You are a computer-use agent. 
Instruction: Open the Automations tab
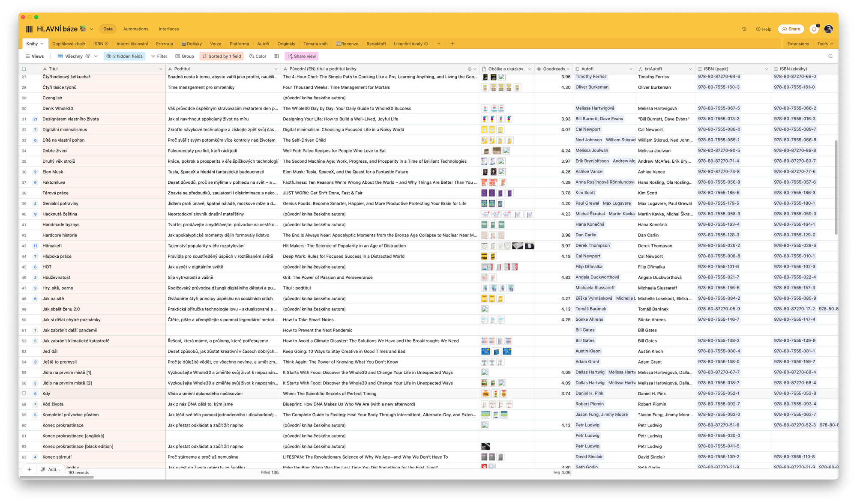(x=135, y=29)
